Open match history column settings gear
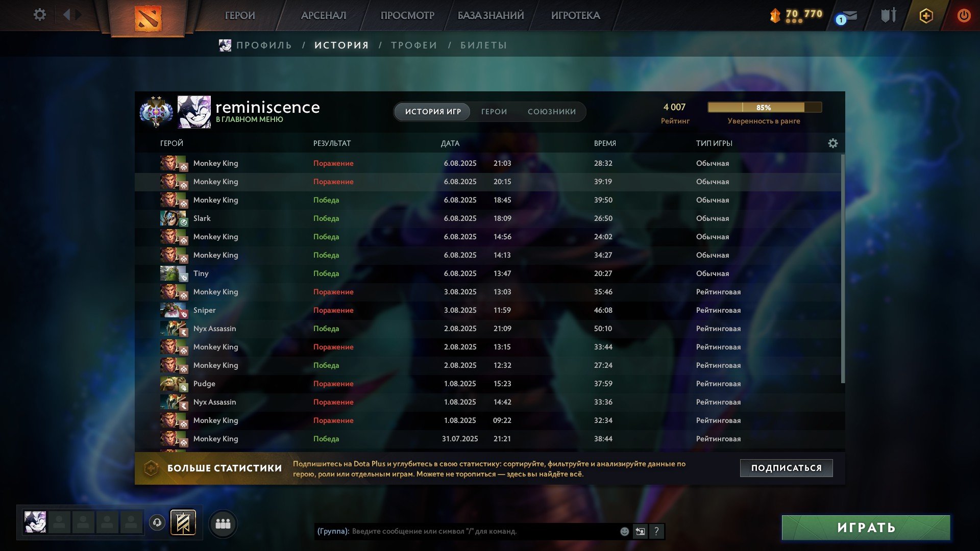 [x=832, y=143]
